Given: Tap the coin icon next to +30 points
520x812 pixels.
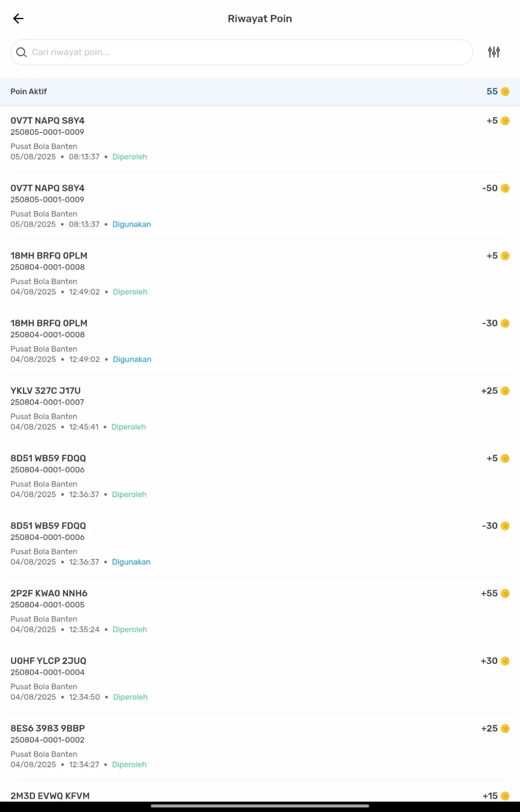Looking at the screenshot, I should tap(505, 661).
